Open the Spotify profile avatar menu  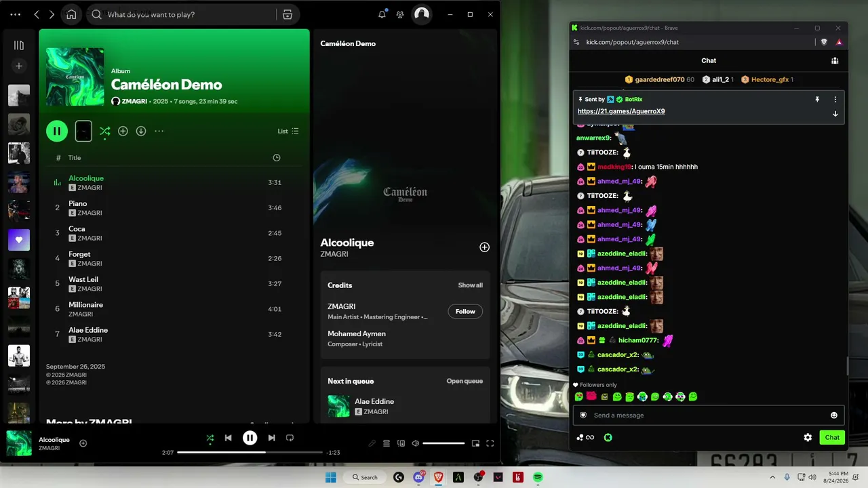point(422,14)
